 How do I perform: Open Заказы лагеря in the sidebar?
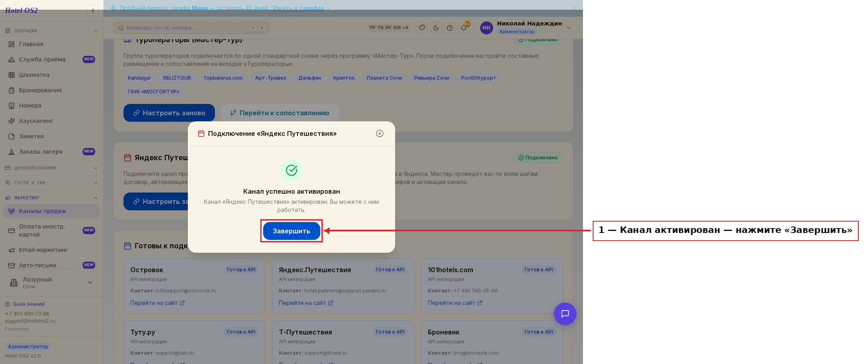click(51, 152)
